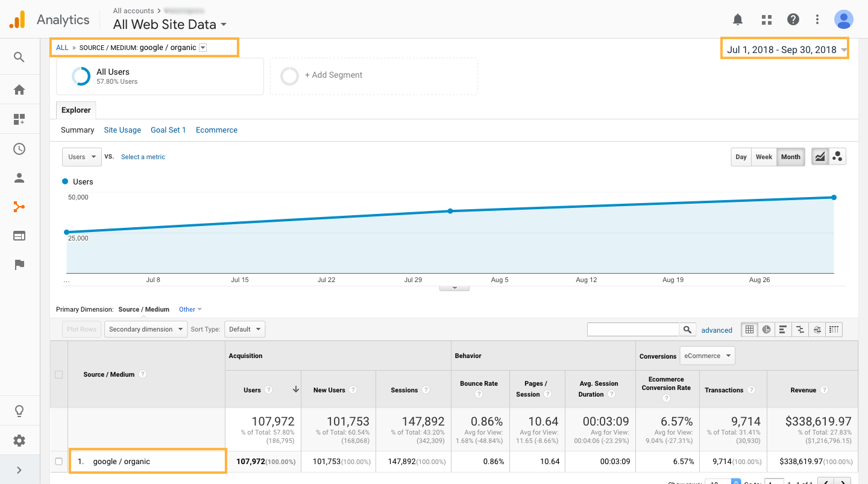Click the Analytics logo
Image resolution: width=868 pixels, height=484 pixels.
tap(49, 20)
